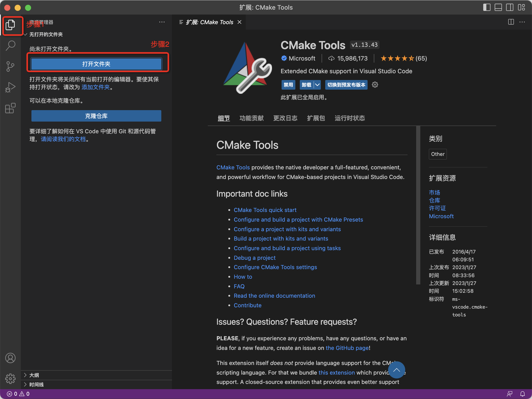
Task: Open the Explorer view in activity bar
Action: click(x=10, y=25)
